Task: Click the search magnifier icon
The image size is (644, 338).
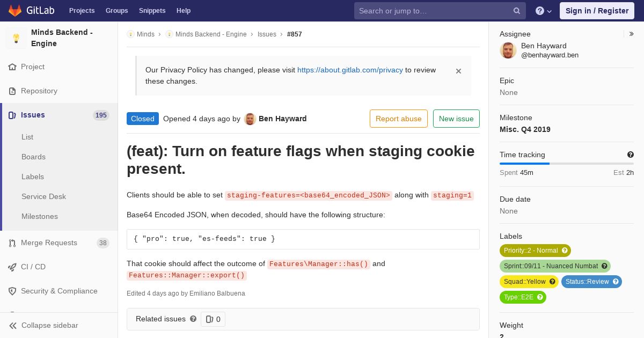Action: [517, 11]
